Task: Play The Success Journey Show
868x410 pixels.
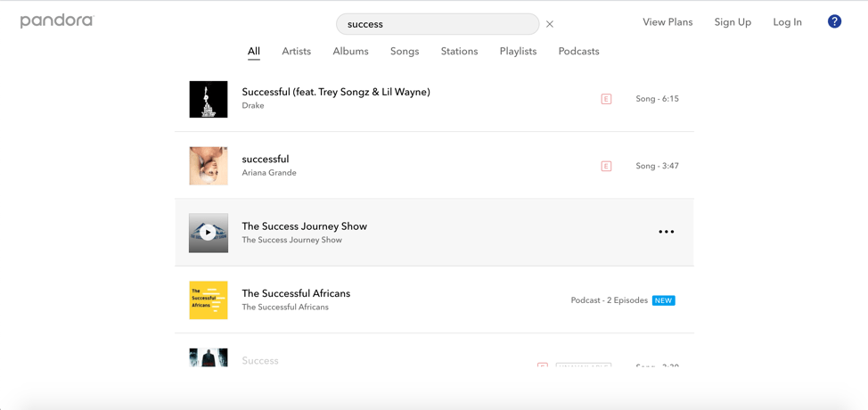Action: click(x=208, y=233)
